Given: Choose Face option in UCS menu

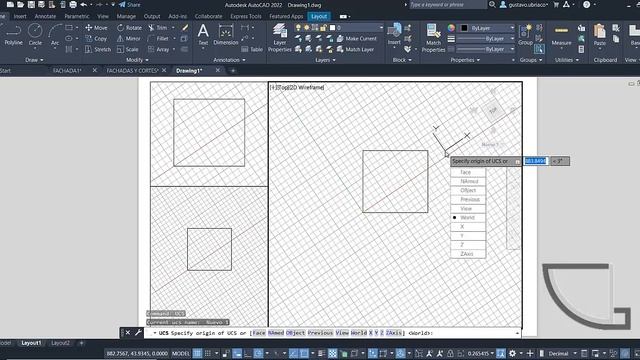Looking at the screenshot, I should 468,172.
